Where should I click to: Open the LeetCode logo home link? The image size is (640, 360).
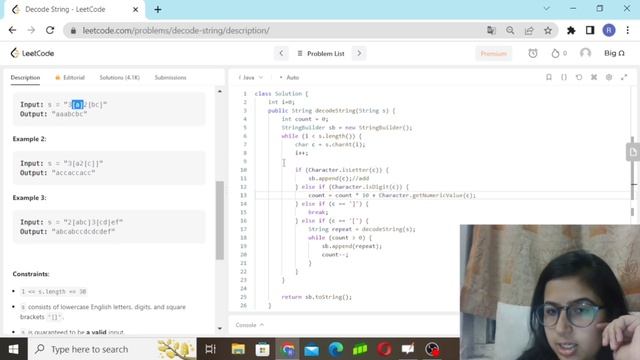pos(32,53)
